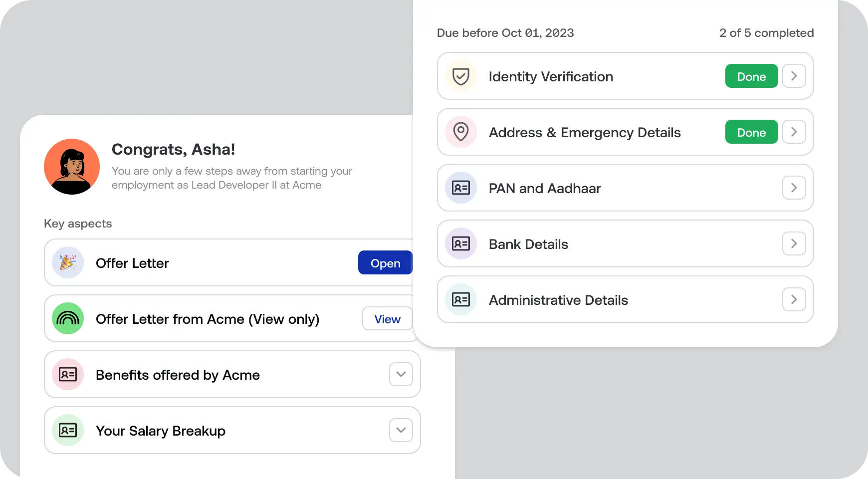Open Bank Details using its chevron arrow

coord(794,244)
